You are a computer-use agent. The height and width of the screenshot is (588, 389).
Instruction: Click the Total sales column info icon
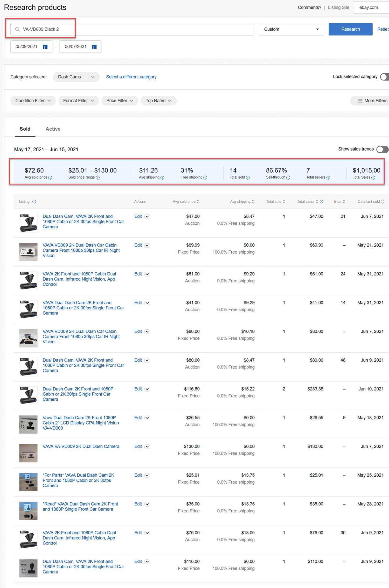[321, 202]
